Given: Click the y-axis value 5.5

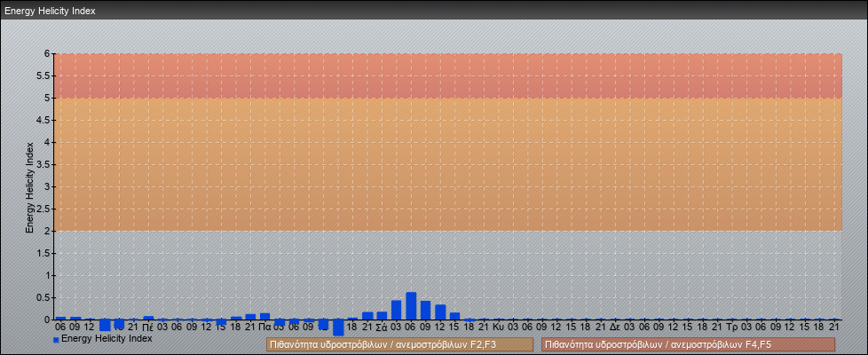Looking at the screenshot, I should (43, 75).
